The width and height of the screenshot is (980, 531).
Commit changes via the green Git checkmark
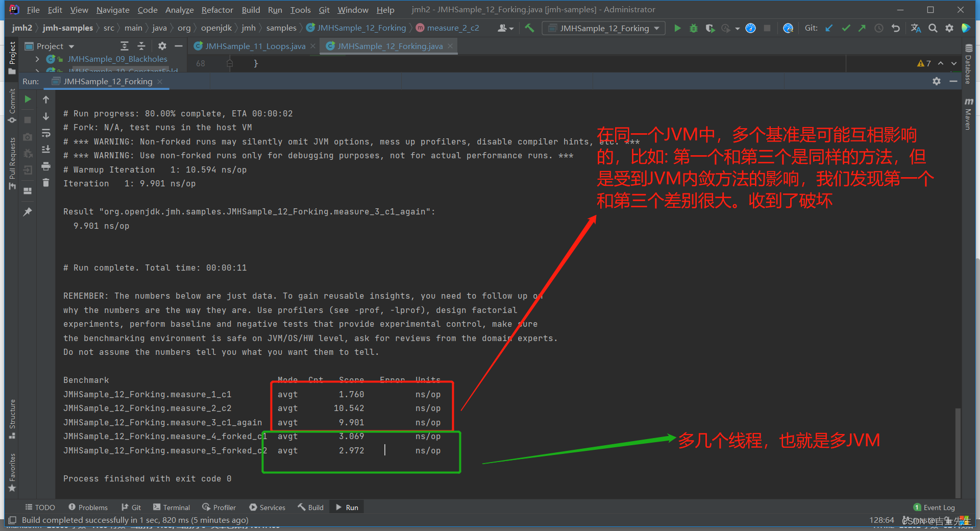pos(845,28)
